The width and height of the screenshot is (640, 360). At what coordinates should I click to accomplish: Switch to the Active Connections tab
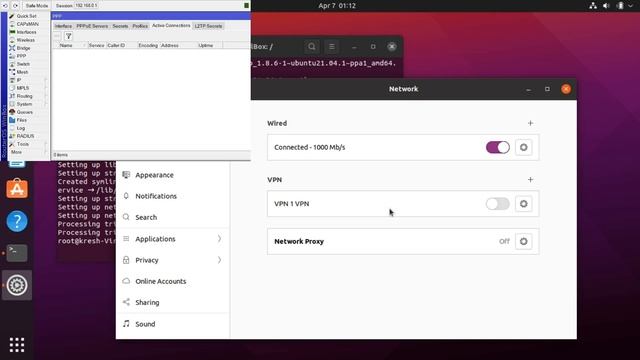pyautogui.click(x=171, y=25)
